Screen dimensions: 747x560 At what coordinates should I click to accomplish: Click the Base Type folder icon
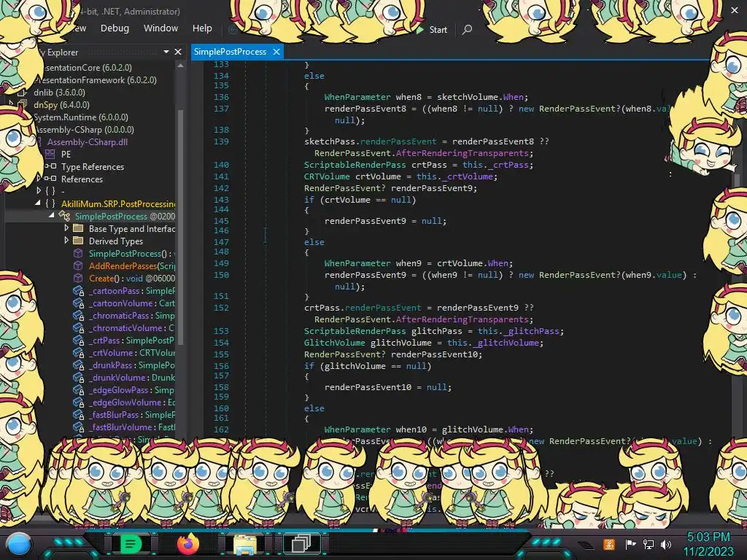78,228
